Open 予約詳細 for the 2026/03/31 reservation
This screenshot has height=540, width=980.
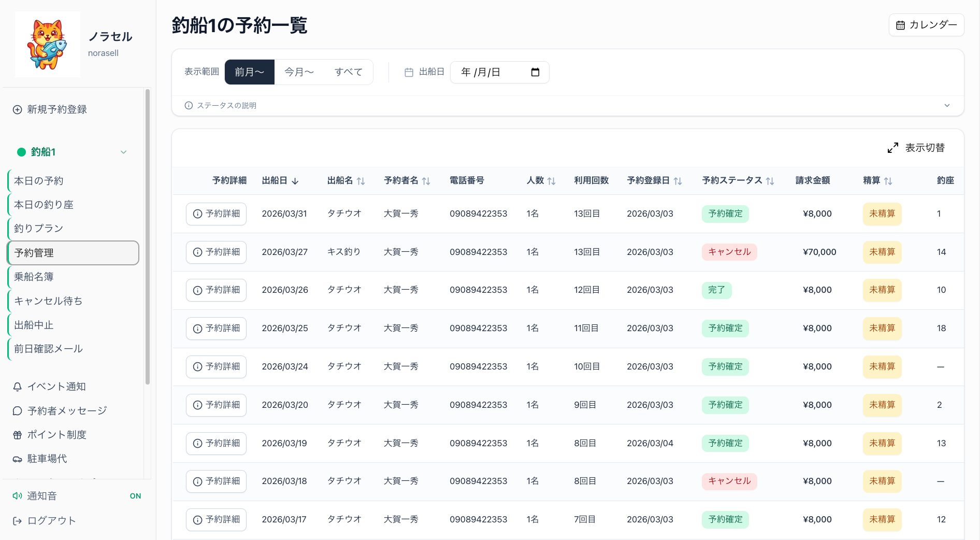tap(216, 214)
